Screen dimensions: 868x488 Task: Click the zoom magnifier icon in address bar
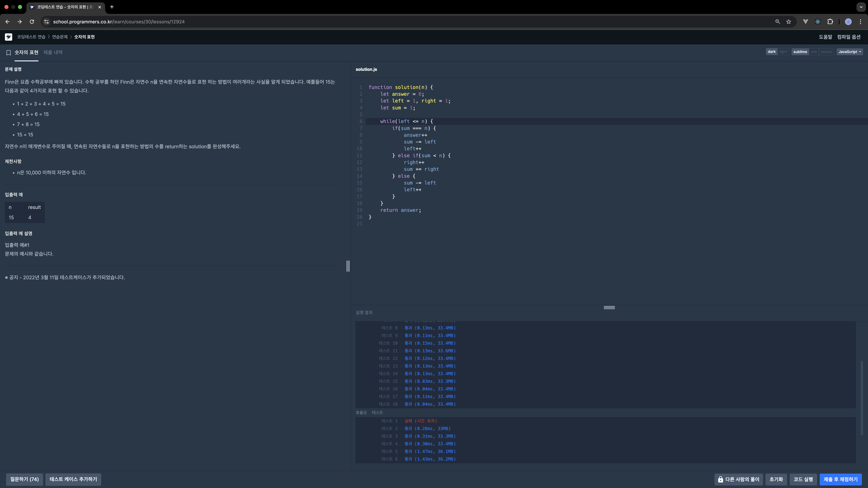(777, 22)
